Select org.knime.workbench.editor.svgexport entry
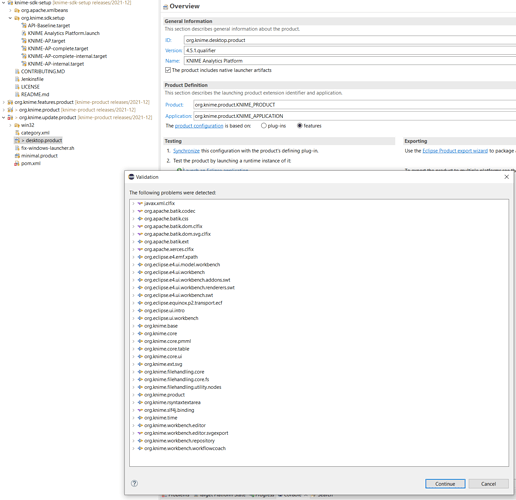 [186, 433]
